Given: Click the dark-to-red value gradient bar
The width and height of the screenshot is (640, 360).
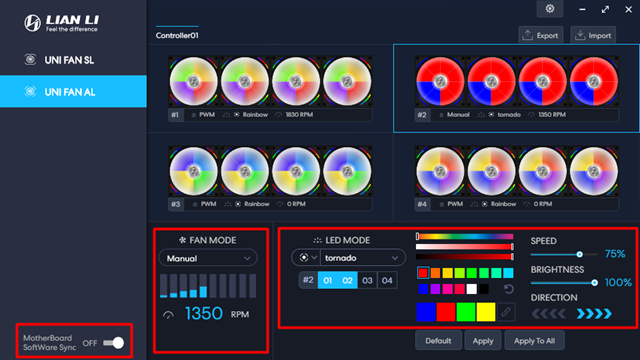Looking at the screenshot, I should pyautogui.click(x=464, y=256).
